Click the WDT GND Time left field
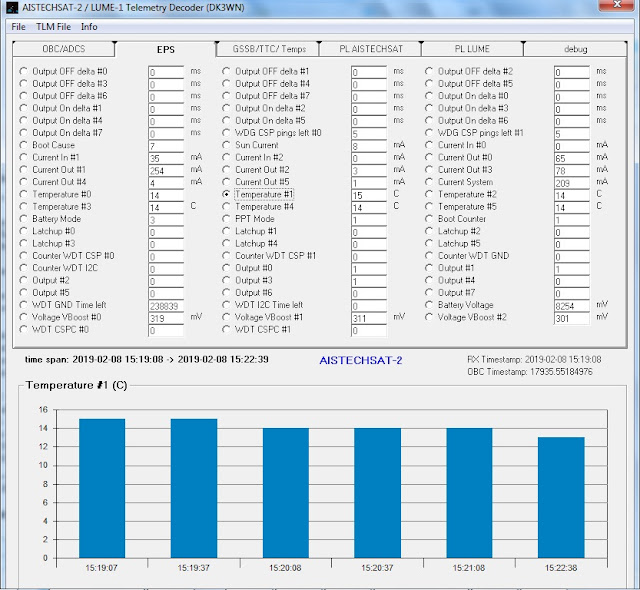 tap(166, 306)
